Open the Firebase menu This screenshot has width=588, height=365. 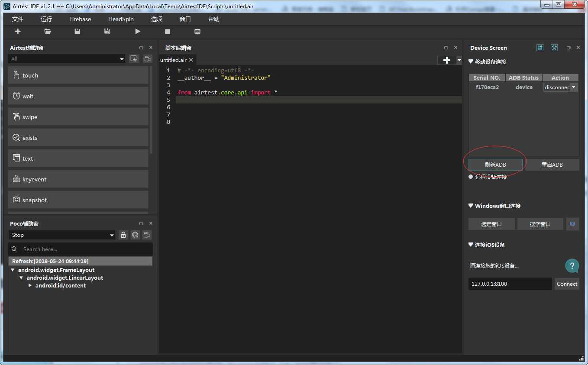point(80,19)
